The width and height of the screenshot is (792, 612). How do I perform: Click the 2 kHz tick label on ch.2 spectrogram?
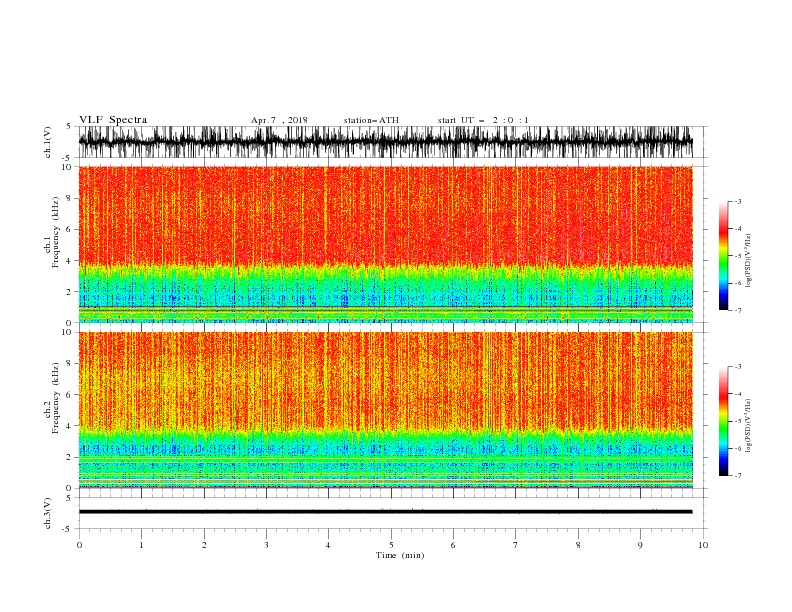(69, 457)
